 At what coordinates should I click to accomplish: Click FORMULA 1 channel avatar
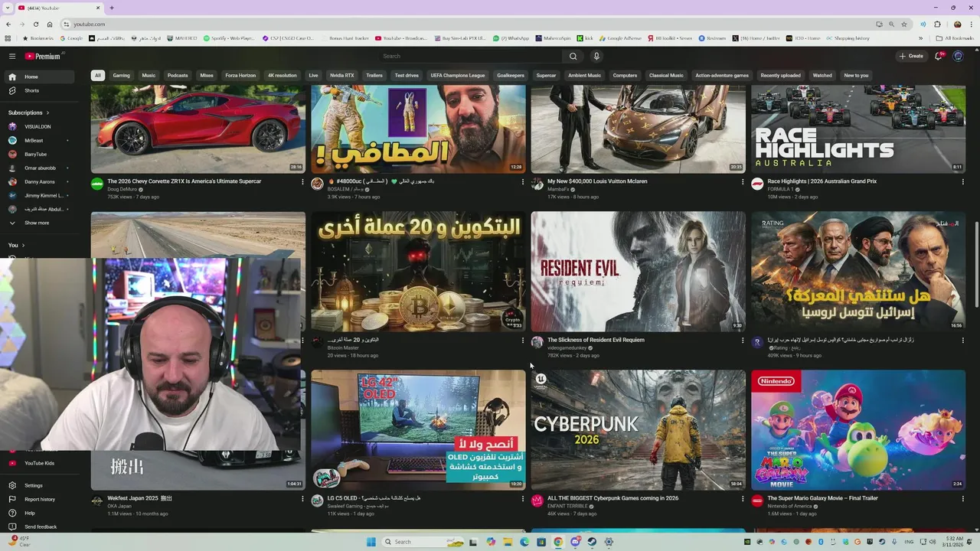[x=757, y=184]
